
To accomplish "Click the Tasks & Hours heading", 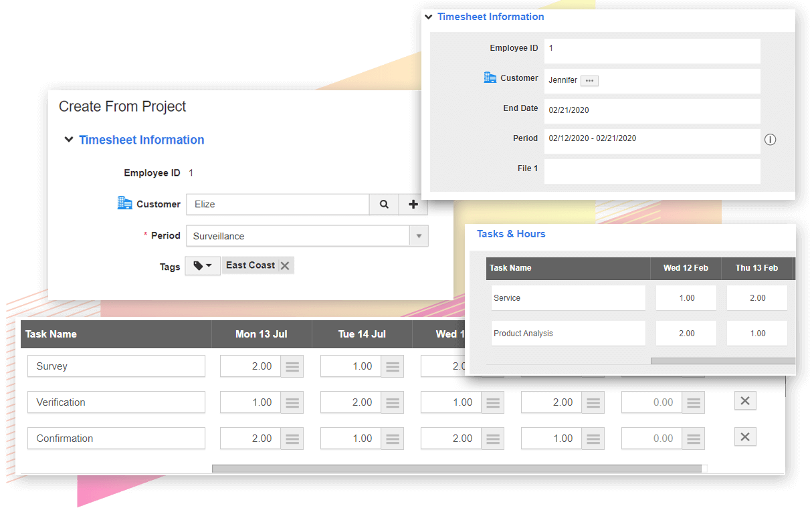I will click(x=511, y=234).
